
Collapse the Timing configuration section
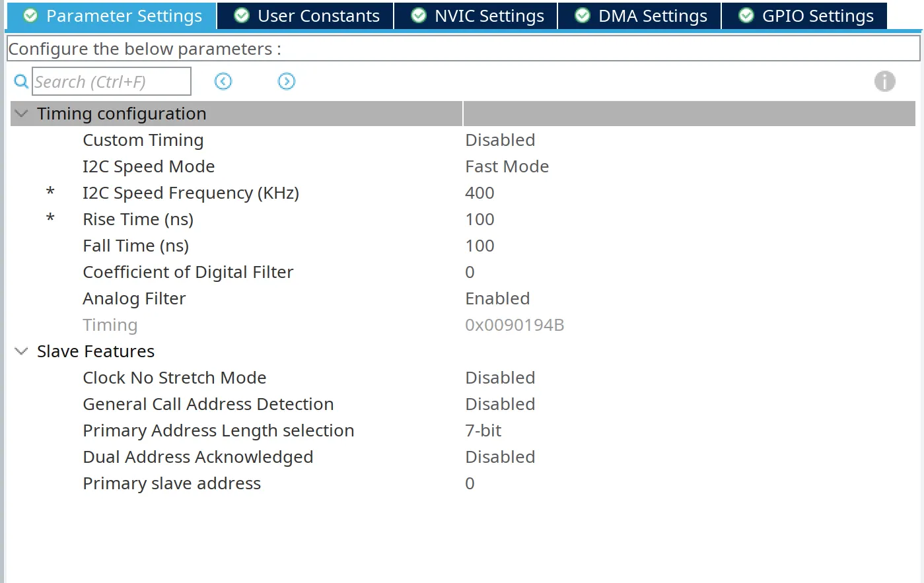[x=21, y=114]
